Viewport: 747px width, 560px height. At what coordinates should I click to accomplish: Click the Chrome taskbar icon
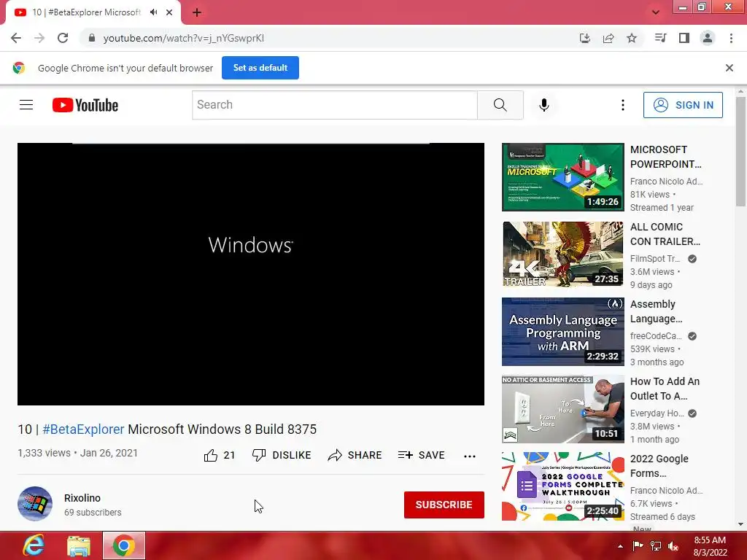(x=124, y=545)
